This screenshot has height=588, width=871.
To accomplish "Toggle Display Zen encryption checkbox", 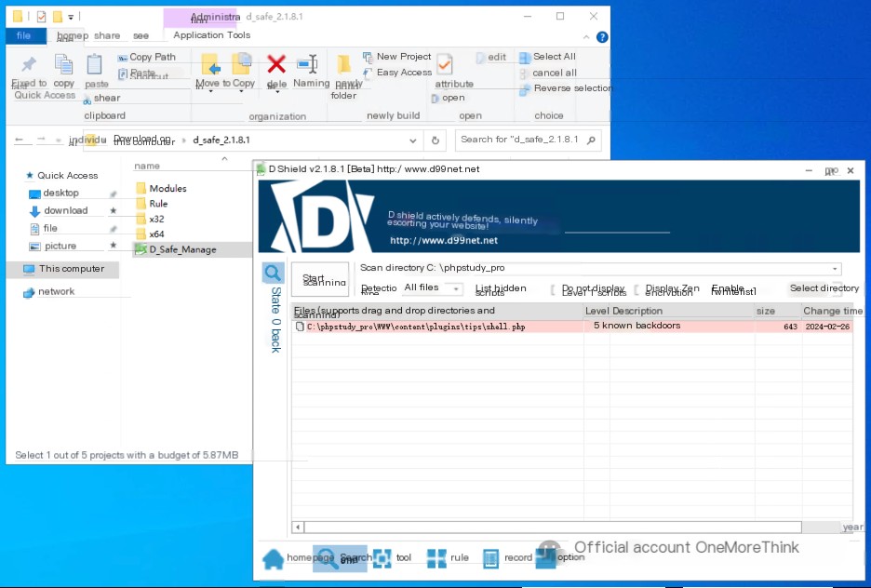I will click(636, 289).
